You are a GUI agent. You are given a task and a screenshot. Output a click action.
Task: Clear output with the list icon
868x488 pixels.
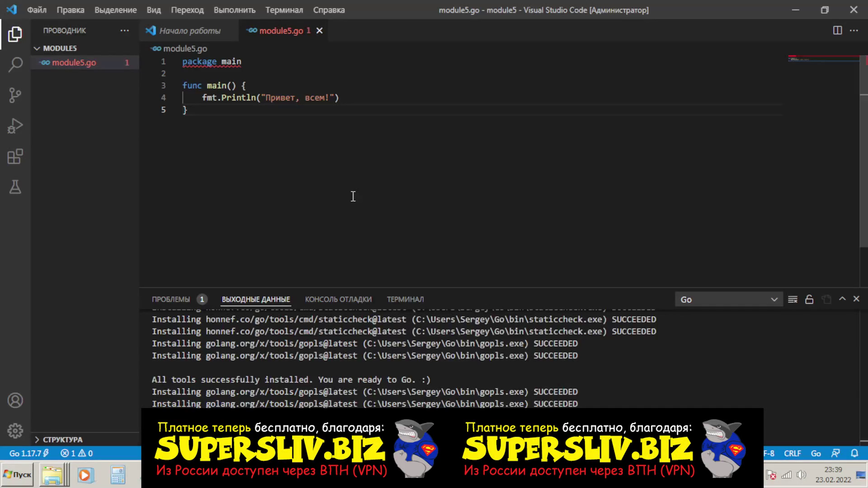pyautogui.click(x=793, y=299)
